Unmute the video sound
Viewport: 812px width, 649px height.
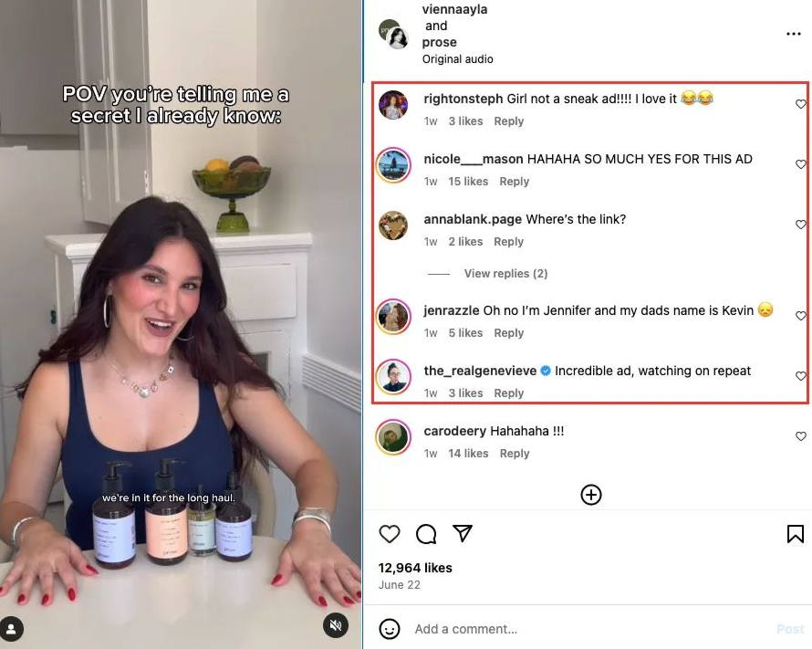[336, 625]
